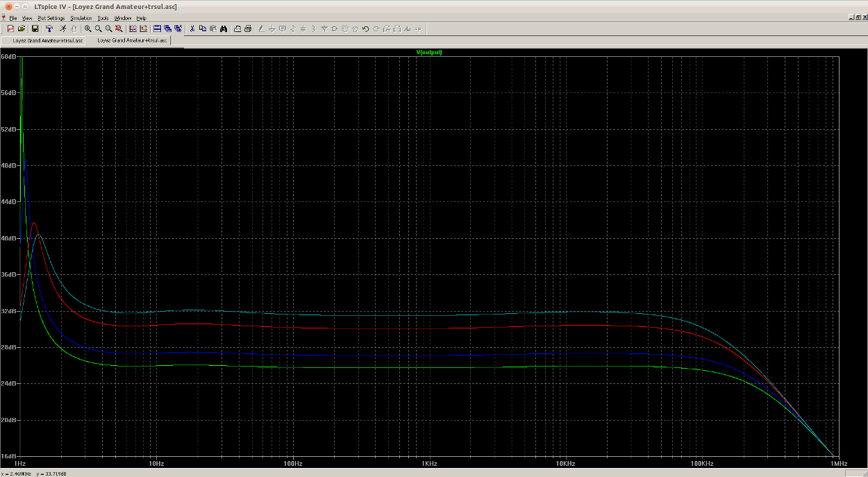This screenshot has height=477, width=868.
Task: Click the Print icon
Action: (248, 28)
